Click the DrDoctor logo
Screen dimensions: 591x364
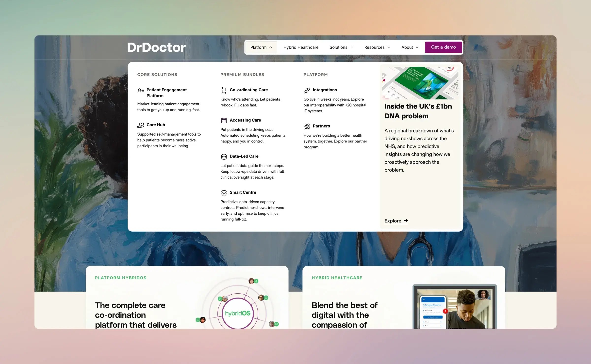point(157,47)
